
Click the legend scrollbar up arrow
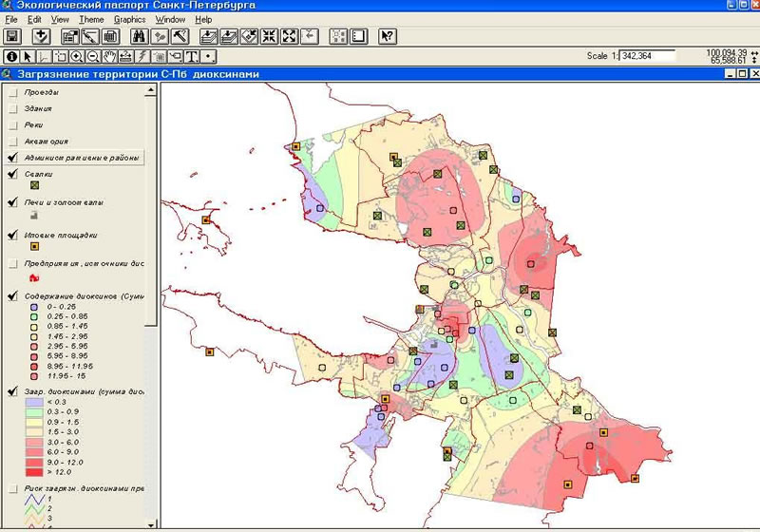coord(150,88)
